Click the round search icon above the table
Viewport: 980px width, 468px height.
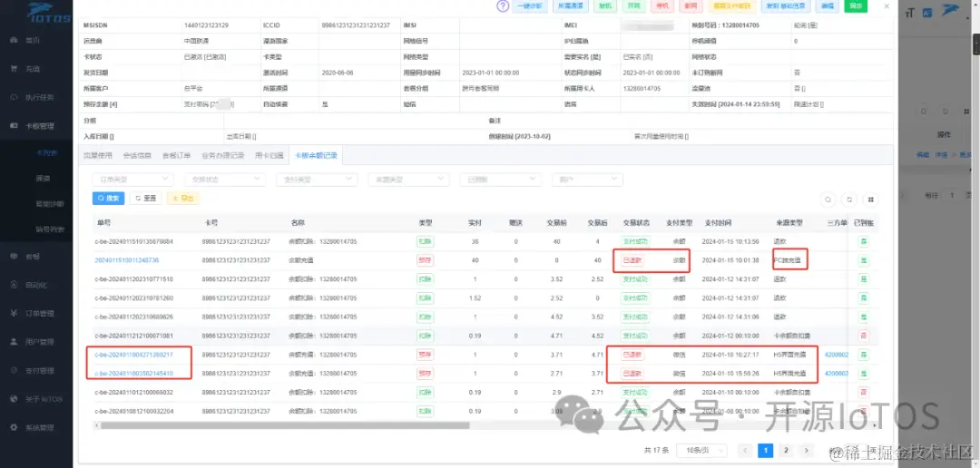828,200
